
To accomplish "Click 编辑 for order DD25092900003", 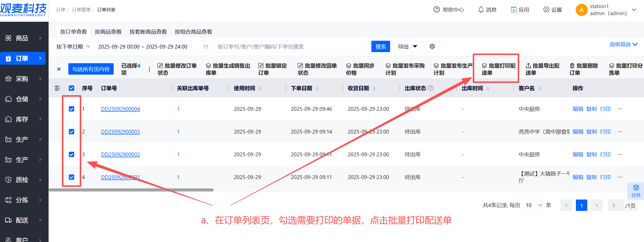I will [578, 131].
